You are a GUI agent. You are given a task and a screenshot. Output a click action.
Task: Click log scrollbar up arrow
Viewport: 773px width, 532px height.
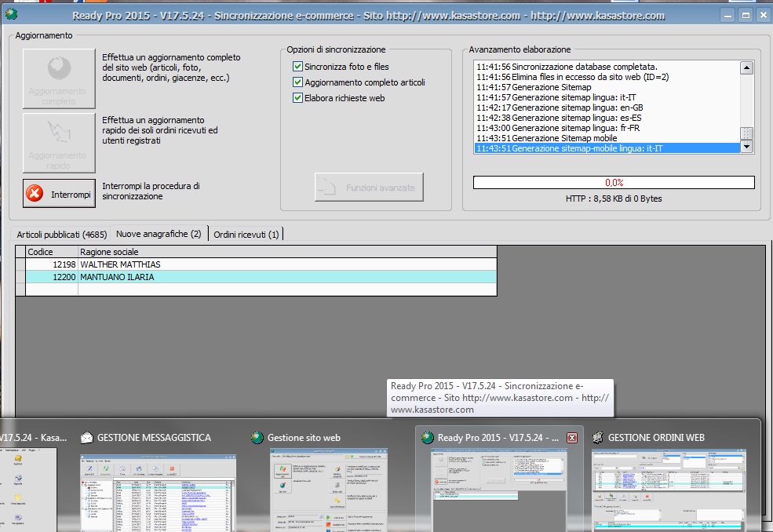(746, 67)
